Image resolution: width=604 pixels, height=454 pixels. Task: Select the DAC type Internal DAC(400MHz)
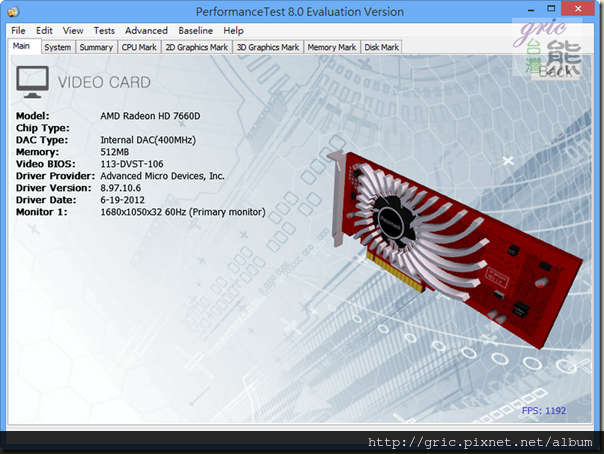click(x=148, y=140)
